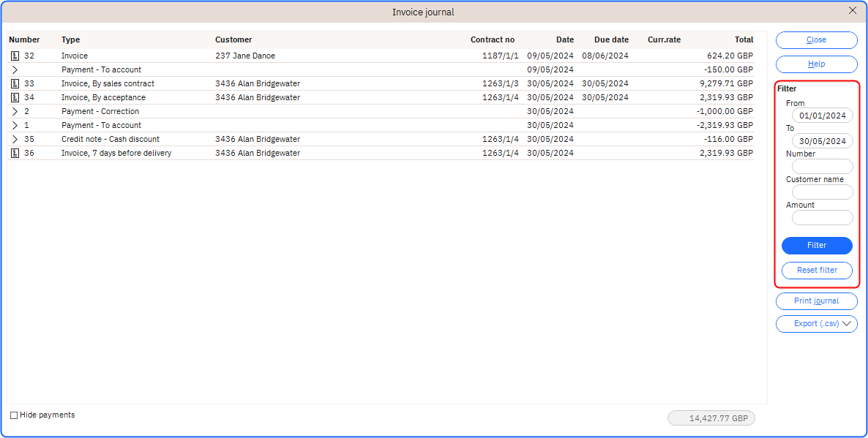Image resolution: width=868 pixels, height=438 pixels.
Task: Select the Customer name filter field
Action: tap(822, 192)
